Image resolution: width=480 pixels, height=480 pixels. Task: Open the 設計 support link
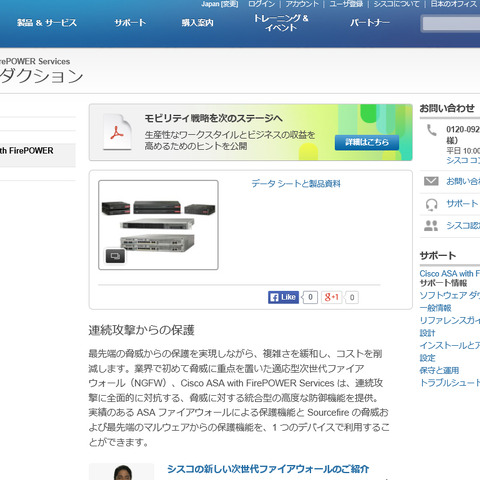(x=427, y=333)
